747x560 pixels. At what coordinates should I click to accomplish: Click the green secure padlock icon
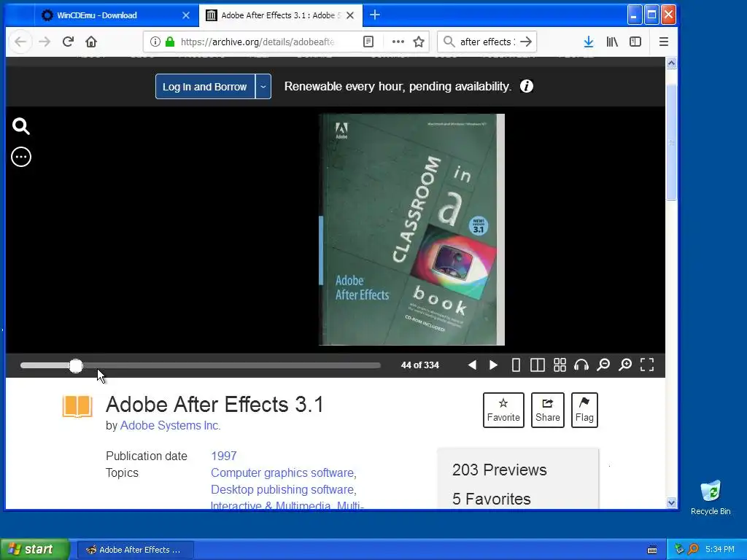[169, 42]
